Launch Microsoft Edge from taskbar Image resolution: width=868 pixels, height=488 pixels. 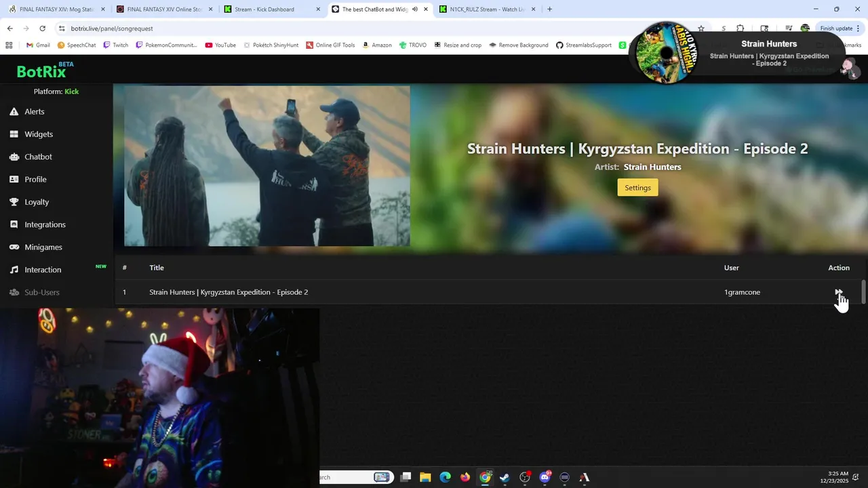coord(445,477)
